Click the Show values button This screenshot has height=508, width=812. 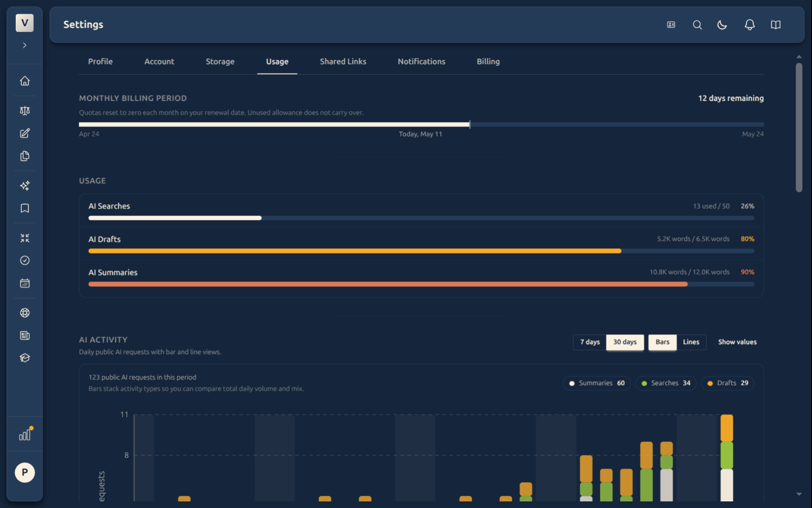[737, 342]
